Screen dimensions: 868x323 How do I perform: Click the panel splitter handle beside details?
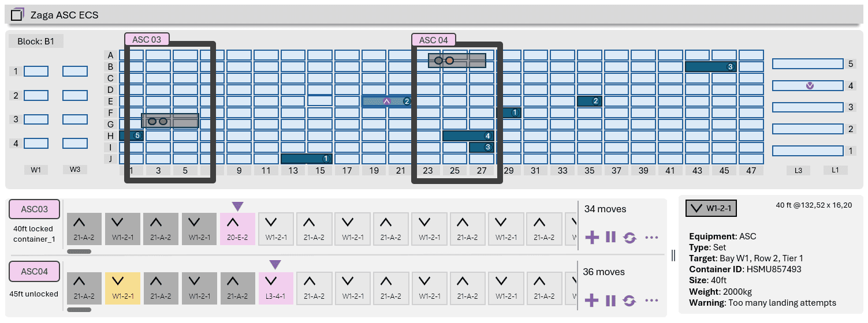(673, 256)
